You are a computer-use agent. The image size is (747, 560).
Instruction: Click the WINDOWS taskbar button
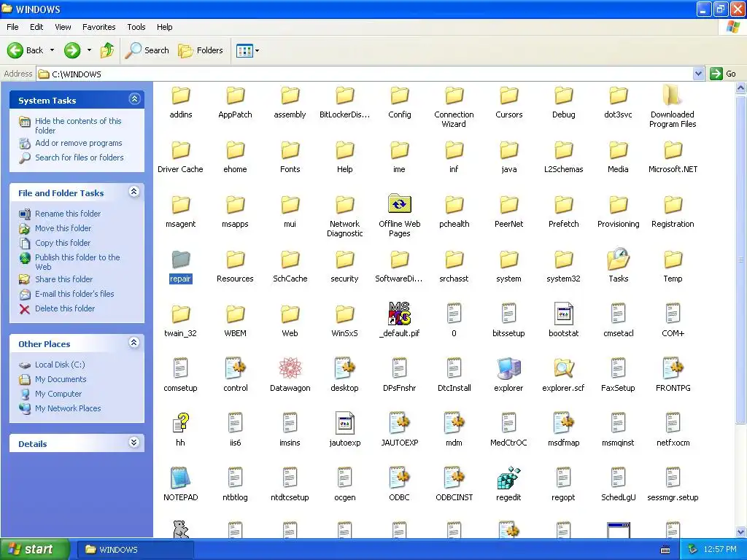pos(135,550)
